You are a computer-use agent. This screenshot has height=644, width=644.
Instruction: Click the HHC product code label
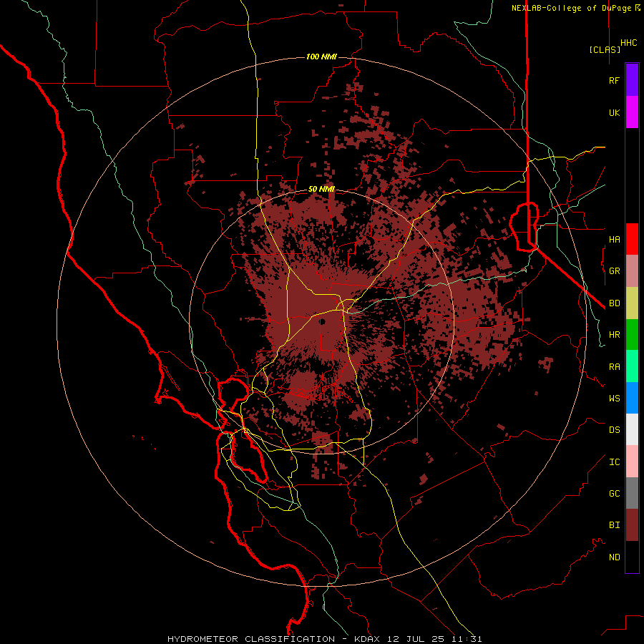click(628, 43)
